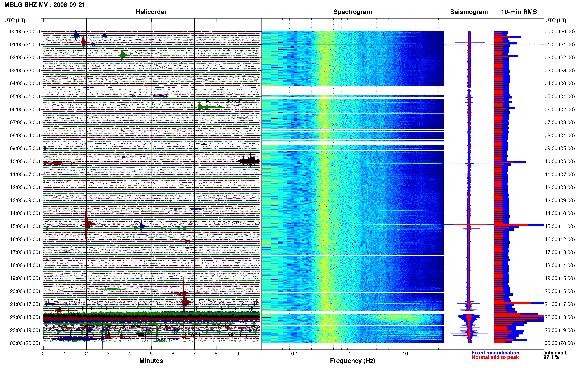This screenshot has height=368, width=588.
Task: Click the plot title MBLG BHZ MV : 2008-09-21
Action: coord(45,5)
